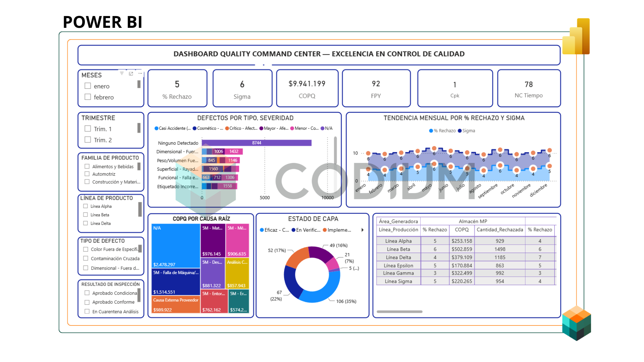Click the Causa Externa Proveedor treemap tile
This screenshot has width=644, height=362.
[x=176, y=304]
